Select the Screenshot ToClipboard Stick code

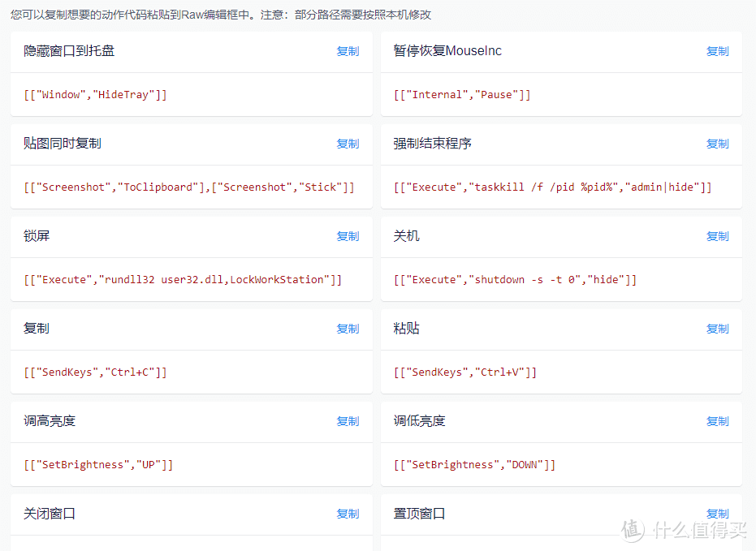tap(189, 187)
